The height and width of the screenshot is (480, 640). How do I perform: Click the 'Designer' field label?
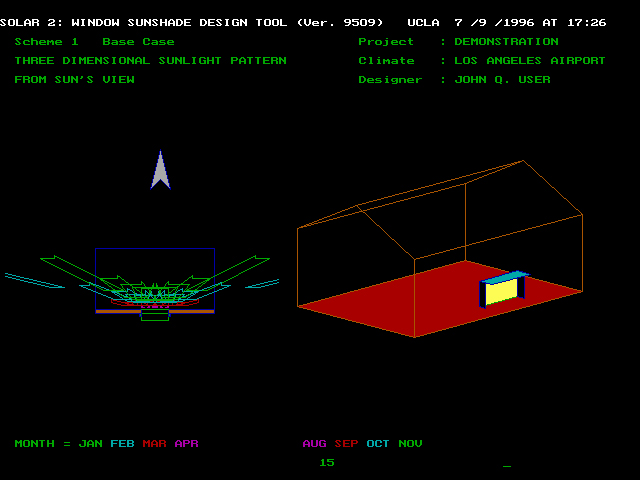[x=390, y=80]
